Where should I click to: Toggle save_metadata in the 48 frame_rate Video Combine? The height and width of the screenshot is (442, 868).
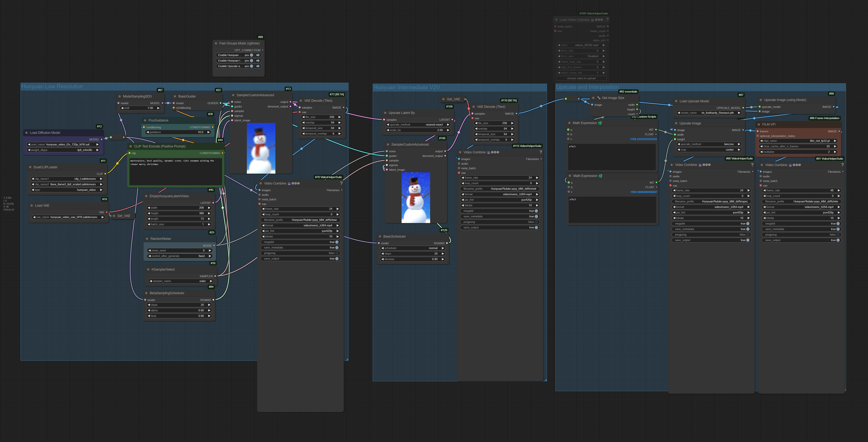coord(838,229)
